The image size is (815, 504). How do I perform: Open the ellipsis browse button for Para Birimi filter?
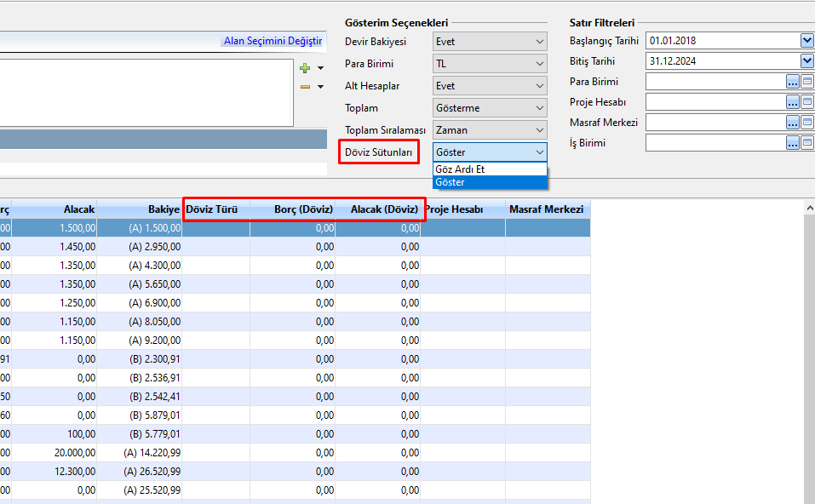click(792, 82)
